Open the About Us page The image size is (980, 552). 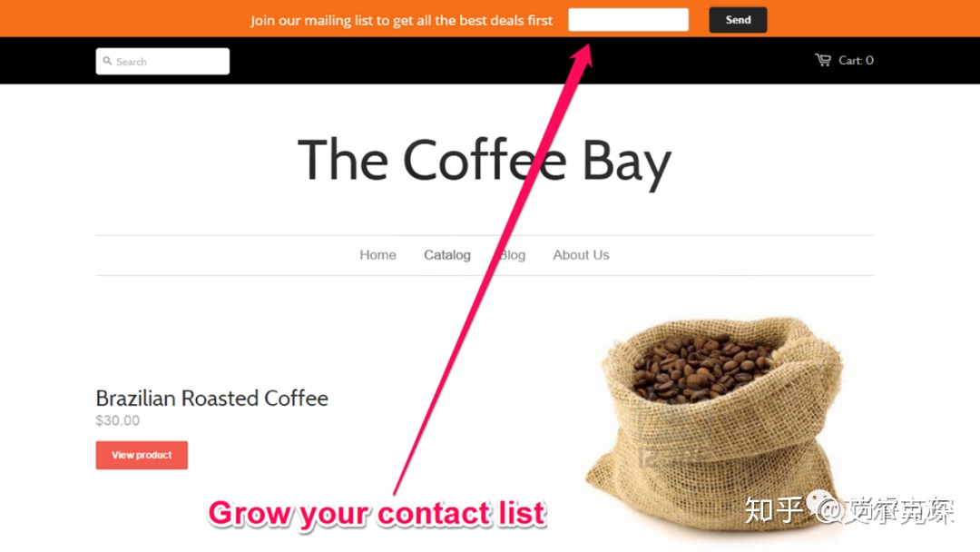click(581, 255)
